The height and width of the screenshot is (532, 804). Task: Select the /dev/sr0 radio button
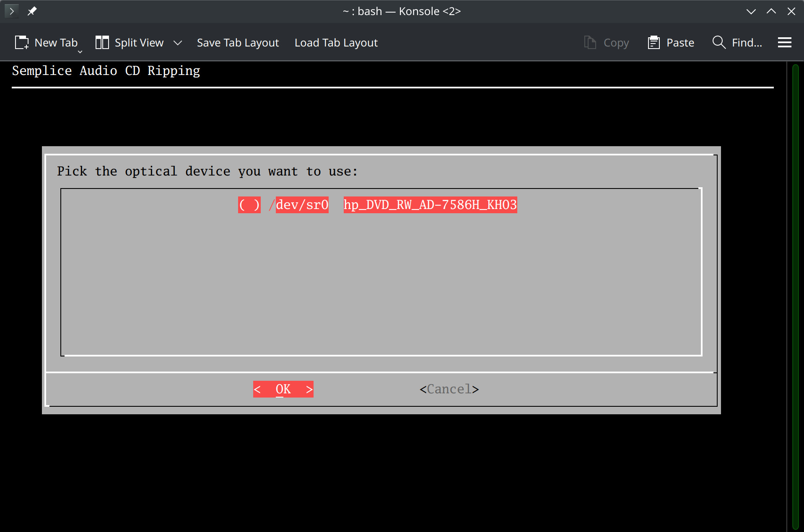249,205
